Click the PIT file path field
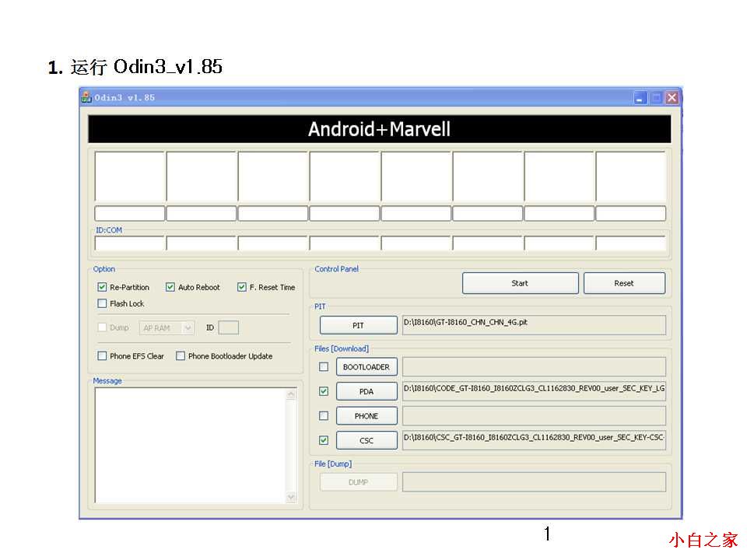Image resolution: width=747 pixels, height=560 pixels. pyautogui.click(x=534, y=325)
